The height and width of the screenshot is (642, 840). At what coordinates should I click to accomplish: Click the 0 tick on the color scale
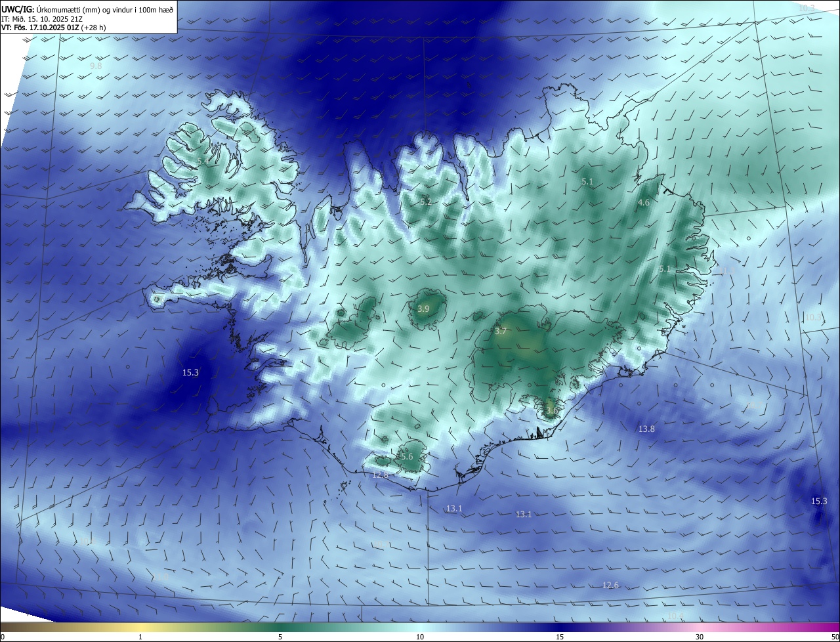[x=3, y=637]
